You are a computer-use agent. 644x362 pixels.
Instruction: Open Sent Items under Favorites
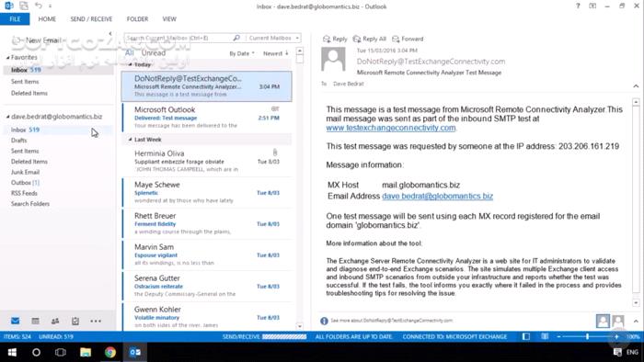click(x=25, y=82)
